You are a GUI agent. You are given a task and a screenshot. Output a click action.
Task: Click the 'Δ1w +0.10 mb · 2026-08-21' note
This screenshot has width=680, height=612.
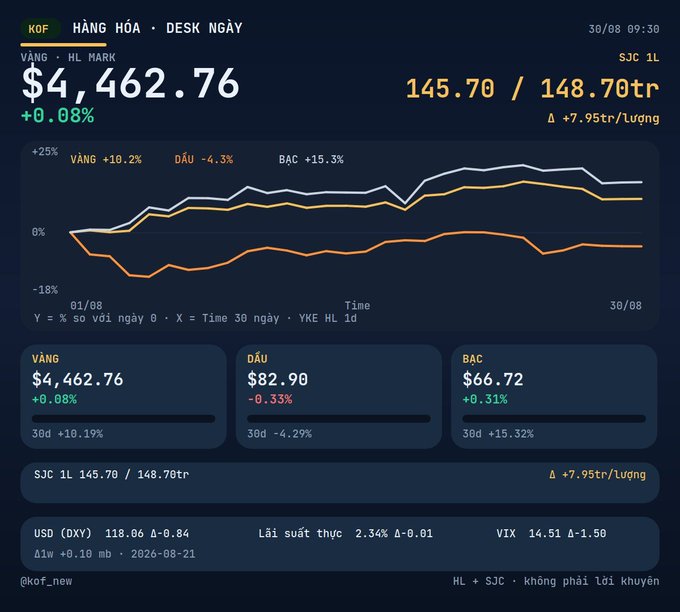coord(114,554)
